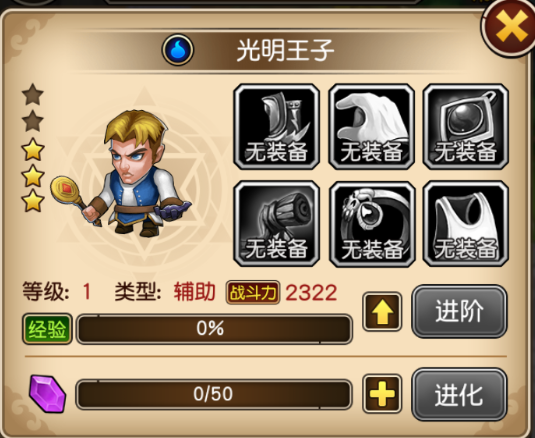This screenshot has width=535, height=438.
Task: Click the yellow up-arrow level button
Action: click(382, 311)
